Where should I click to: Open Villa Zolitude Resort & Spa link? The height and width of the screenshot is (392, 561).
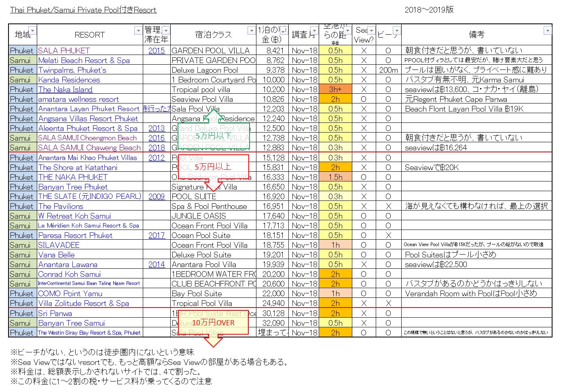click(x=84, y=303)
